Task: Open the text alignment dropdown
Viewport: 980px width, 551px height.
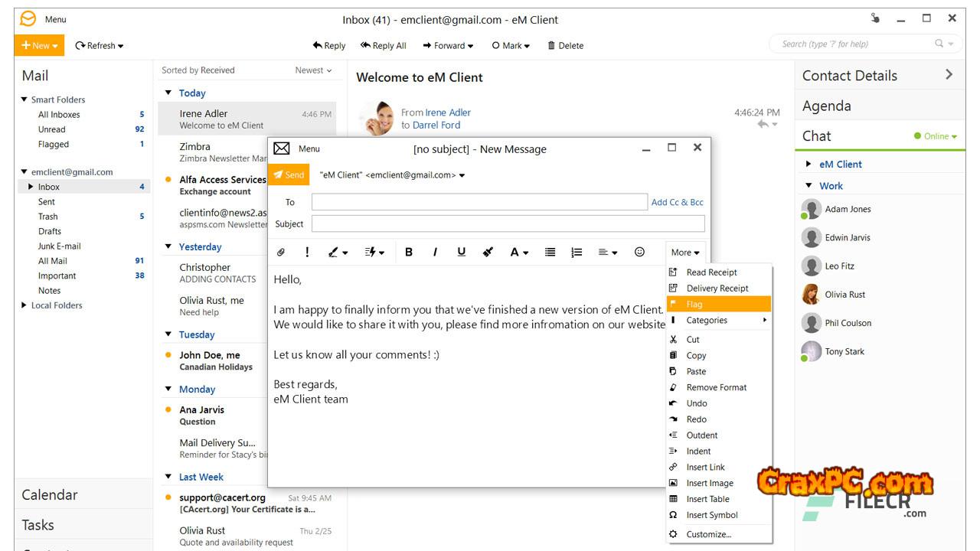Action: [608, 253]
